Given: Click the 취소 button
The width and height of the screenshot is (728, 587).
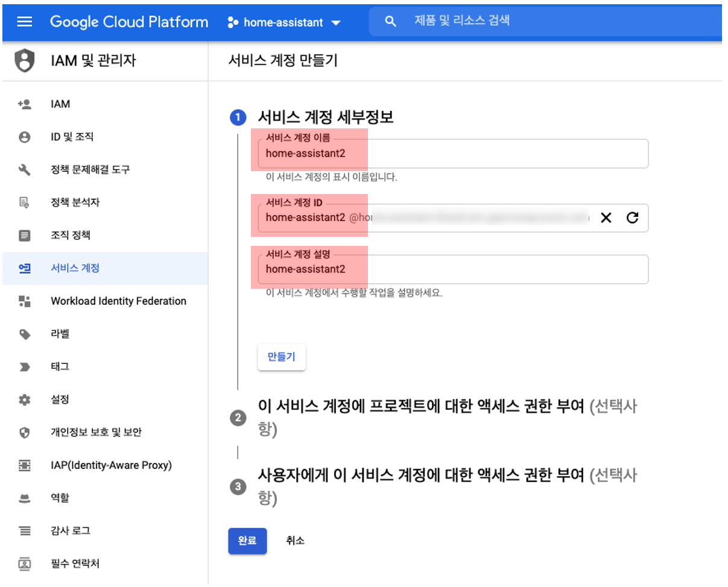Looking at the screenshot, I should point(296,541).
